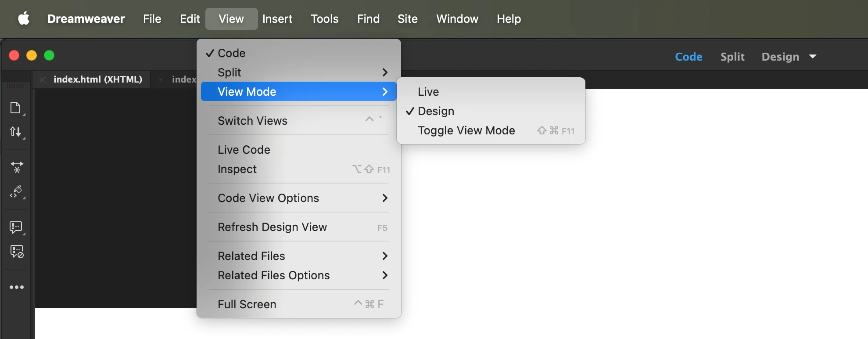
Task: Open the Insert menu in menu bar
Action: coord(277,19)
